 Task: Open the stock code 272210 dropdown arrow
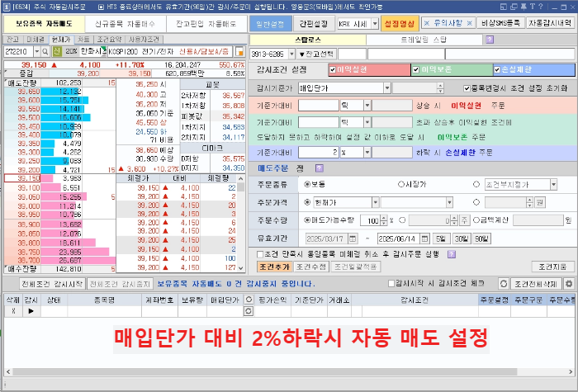click(x=37, y=51)
